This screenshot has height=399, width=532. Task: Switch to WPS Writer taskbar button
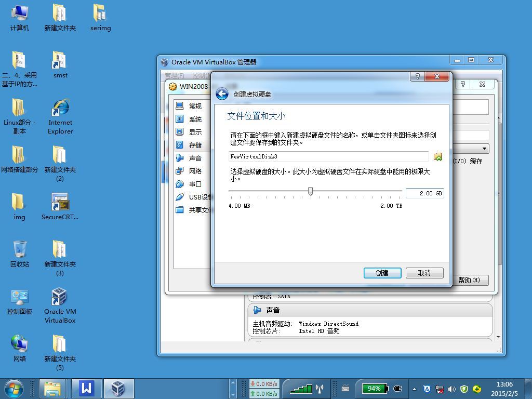click(87, 389)
